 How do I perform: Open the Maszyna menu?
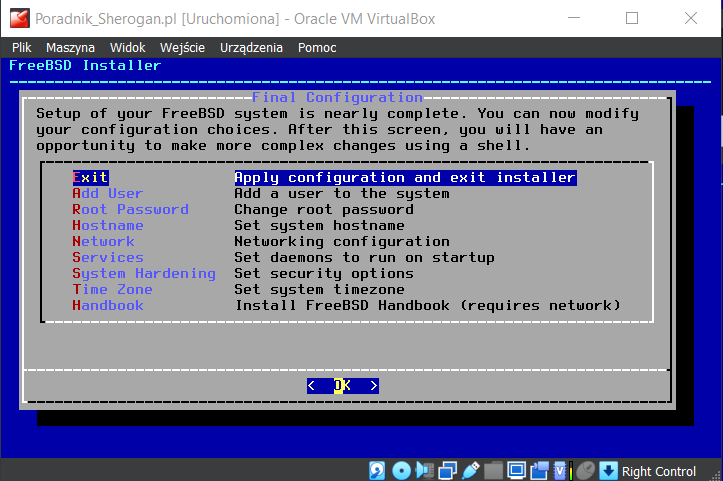[x=70, y=47]
